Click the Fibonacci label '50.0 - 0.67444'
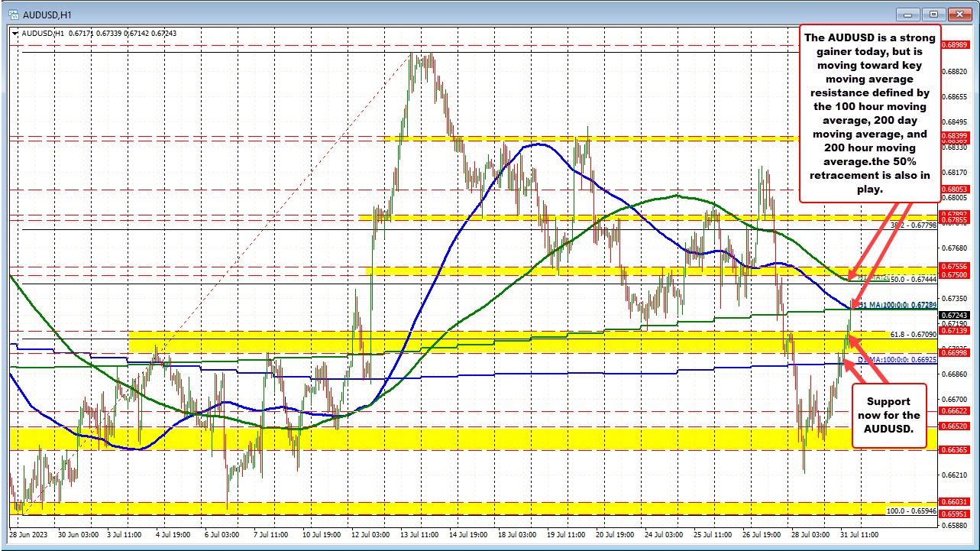Image resolution: width=980 pixels, height=551 pixels. 914,280
